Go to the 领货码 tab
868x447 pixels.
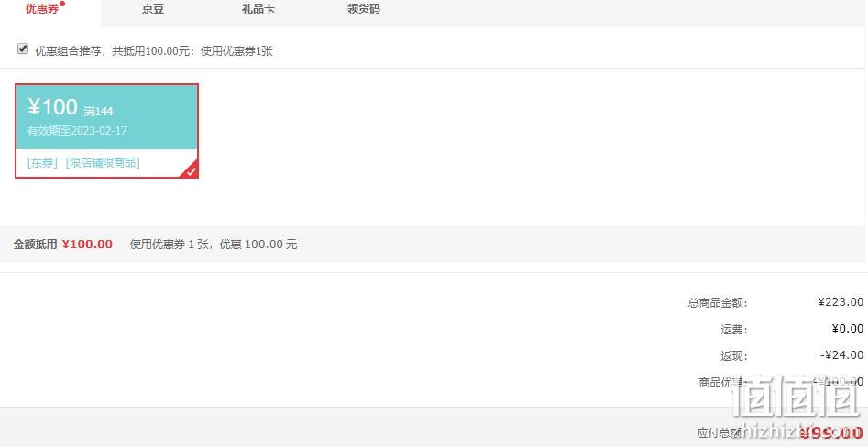(x=364, y=9)
